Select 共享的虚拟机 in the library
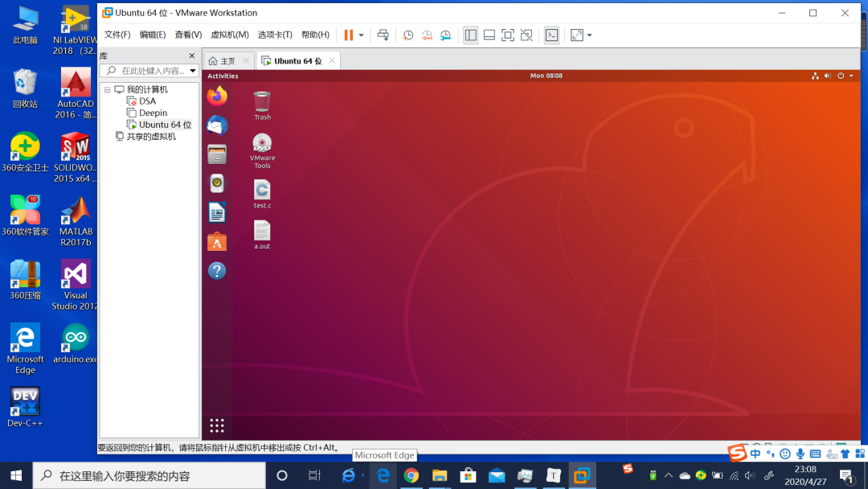 click(151, 136)
